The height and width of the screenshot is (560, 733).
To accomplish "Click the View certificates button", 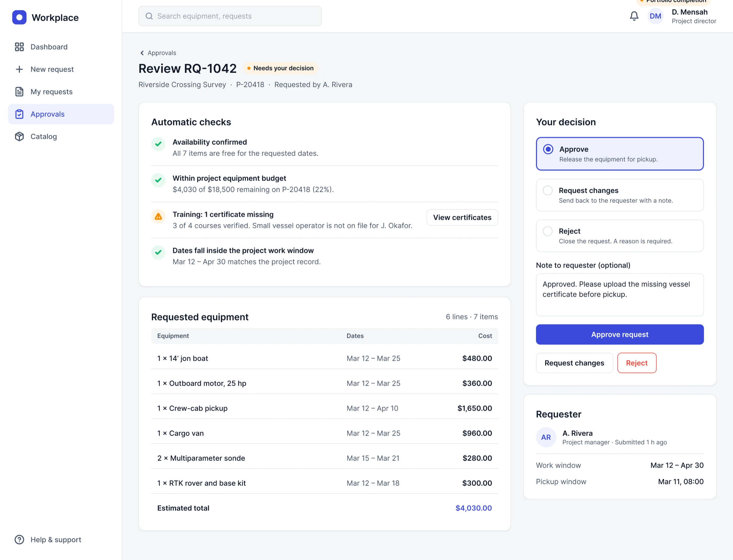I will (462, 217).
